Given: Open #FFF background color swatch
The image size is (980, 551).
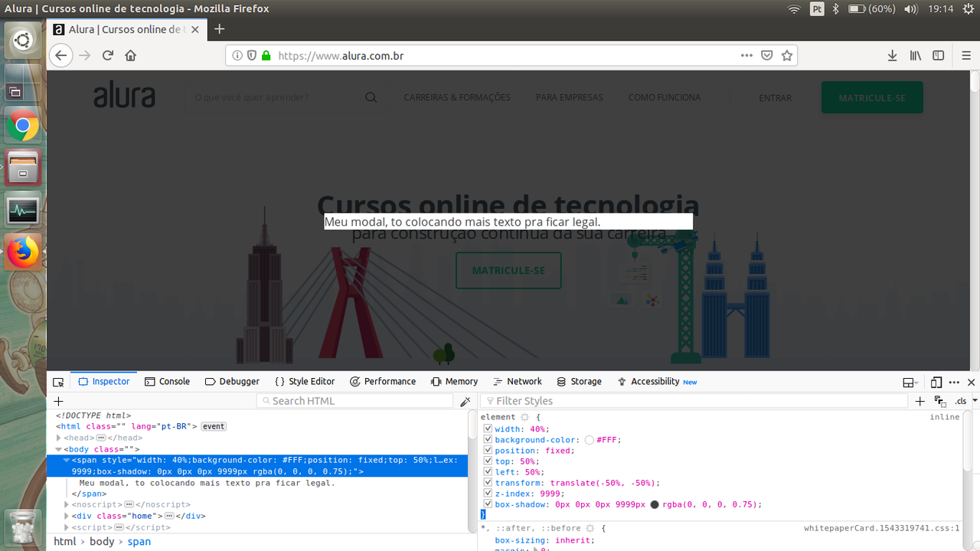Looking at the screenshot, I should tap(590, 440).
